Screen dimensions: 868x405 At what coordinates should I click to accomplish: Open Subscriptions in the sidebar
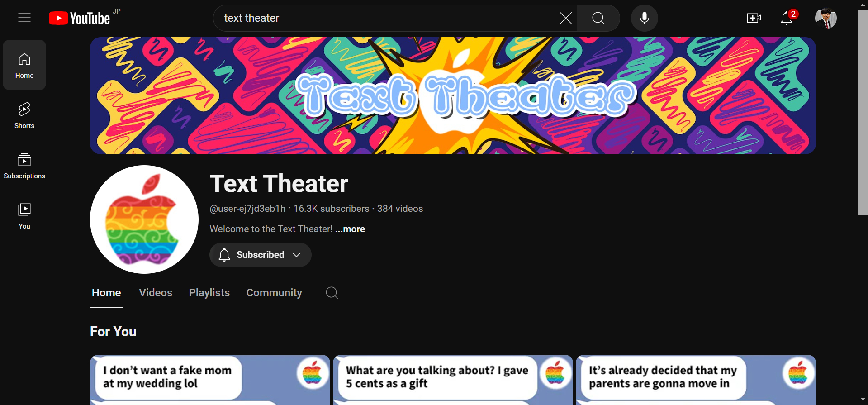click(24, 166)
